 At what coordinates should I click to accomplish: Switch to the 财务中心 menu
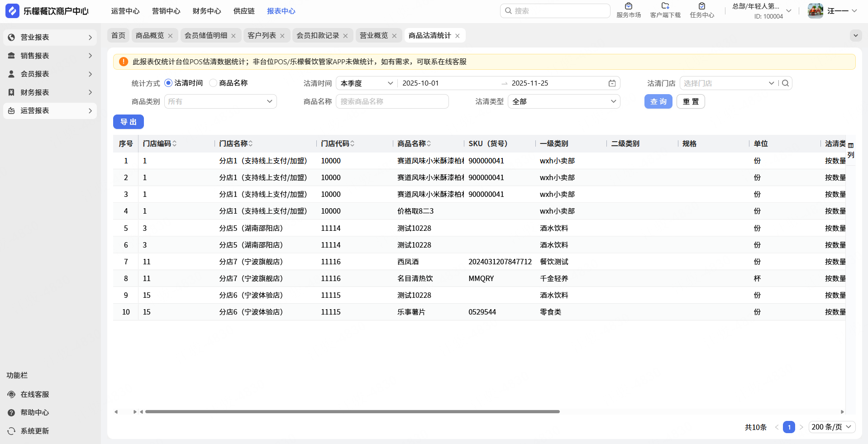[x=206, y=11]
